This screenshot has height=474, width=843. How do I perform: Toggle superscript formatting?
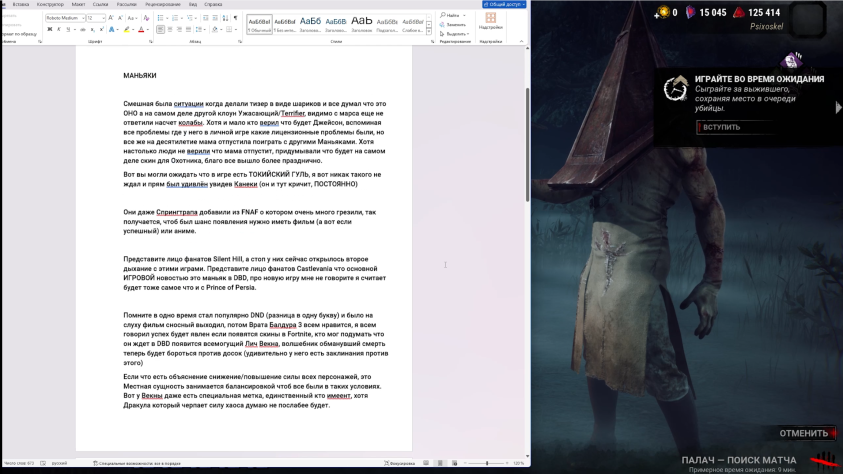(x=102, y=29)
